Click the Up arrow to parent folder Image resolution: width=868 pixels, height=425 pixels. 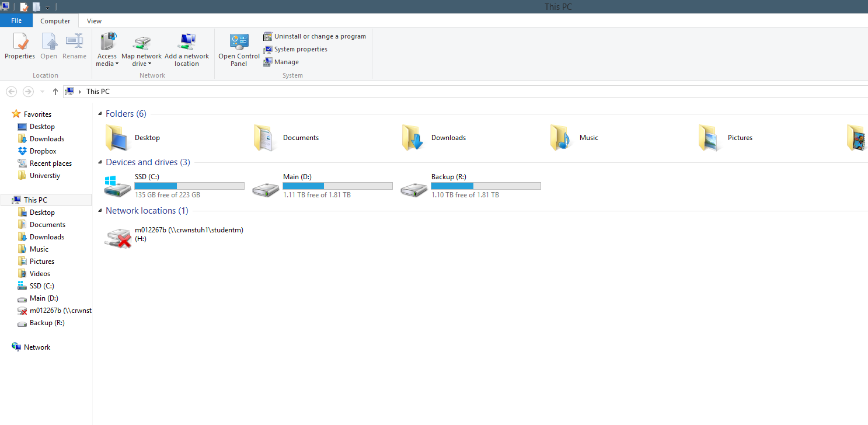click(x=55, y=92)
